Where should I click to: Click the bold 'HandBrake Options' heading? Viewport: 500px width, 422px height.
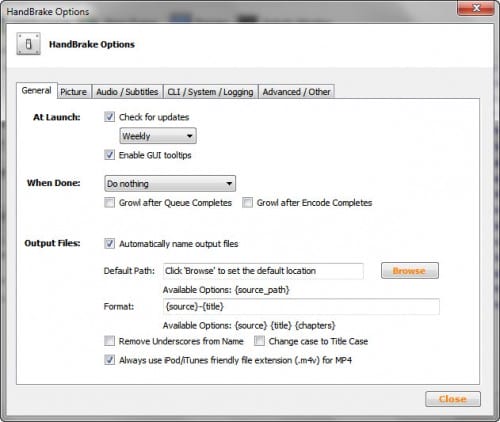pos(92,45)
